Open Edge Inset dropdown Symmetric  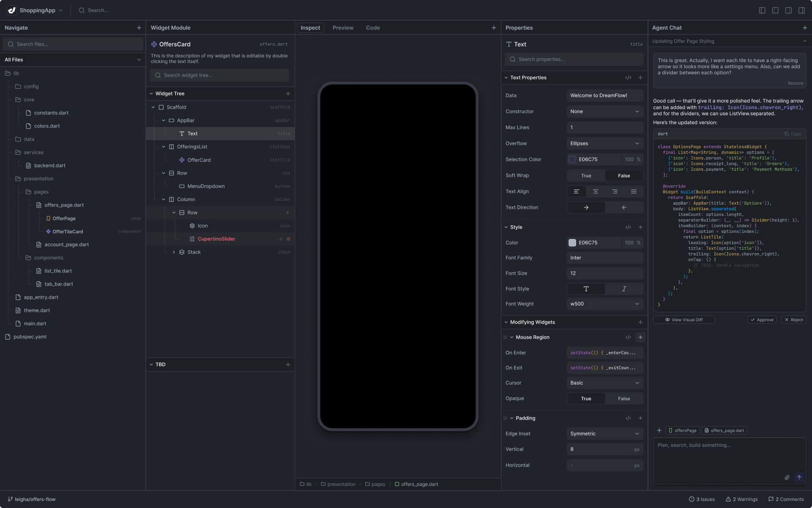coord(605,434)
